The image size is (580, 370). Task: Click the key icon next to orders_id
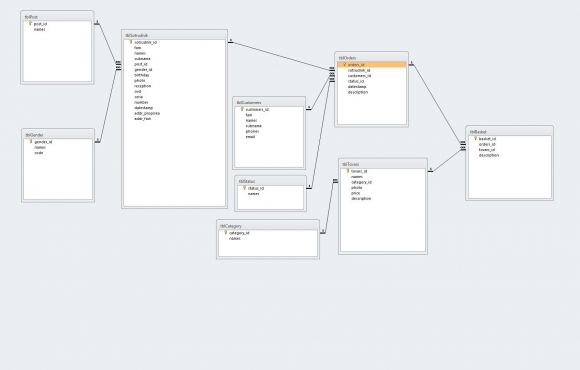point(344,65)
